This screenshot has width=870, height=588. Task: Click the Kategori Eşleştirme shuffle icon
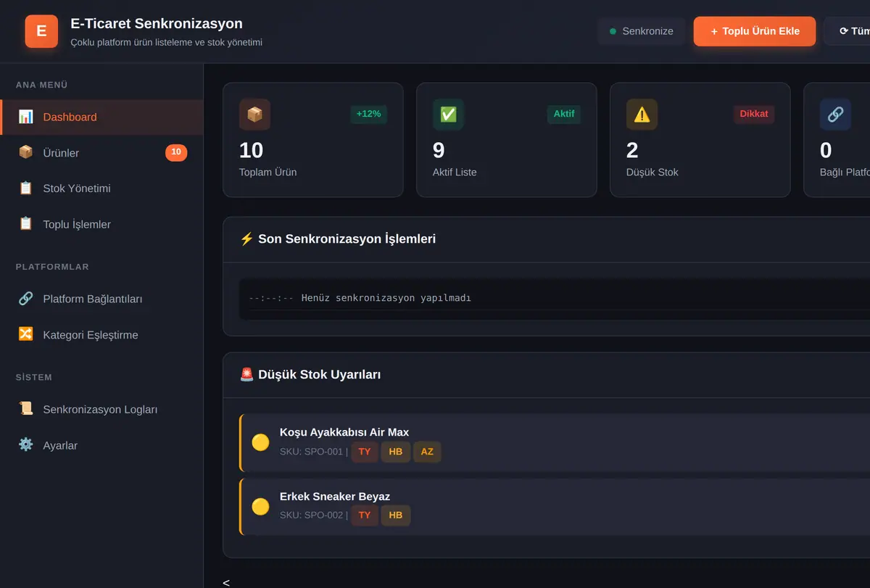26,334
